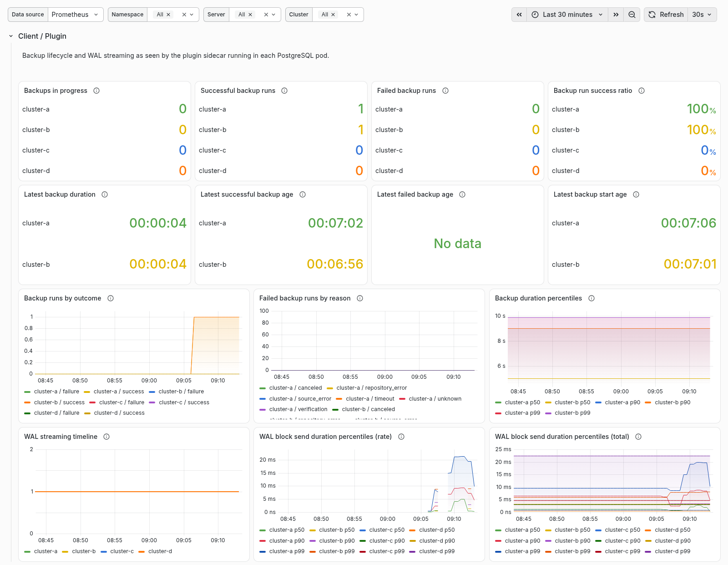Click cluster-d p99 swatch in WAL rate legend

point(412,551)
